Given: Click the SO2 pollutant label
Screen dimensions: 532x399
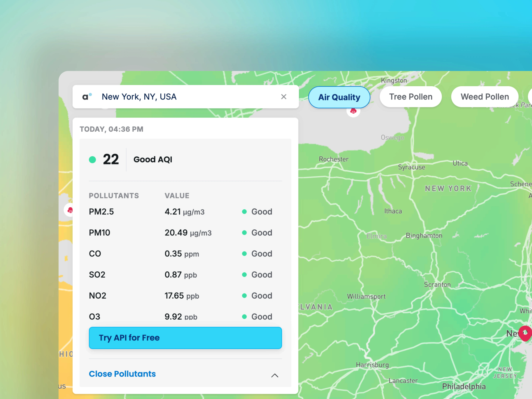Looking at the screenshot, I should (x=97, y=275).
